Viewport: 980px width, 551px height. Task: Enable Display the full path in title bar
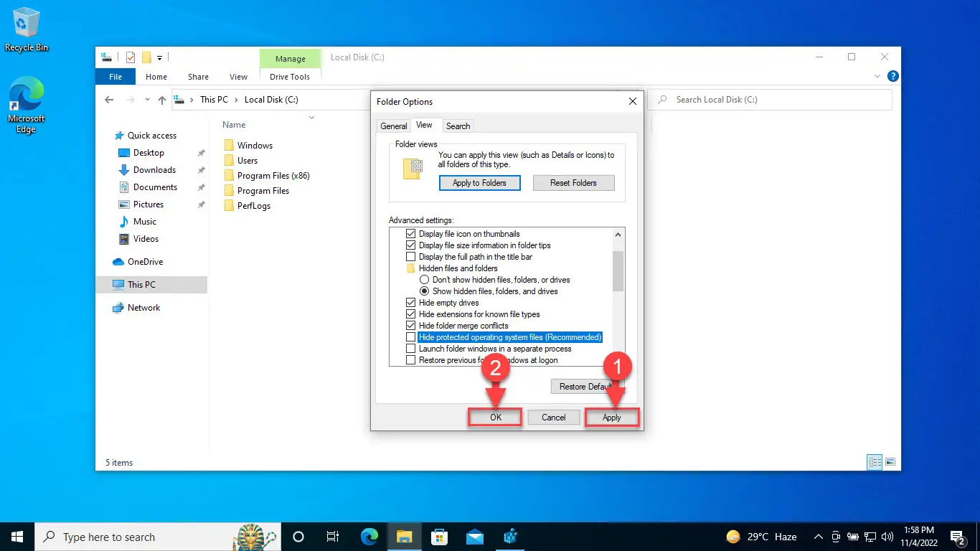pyautogui.click(x=411, y=257)
